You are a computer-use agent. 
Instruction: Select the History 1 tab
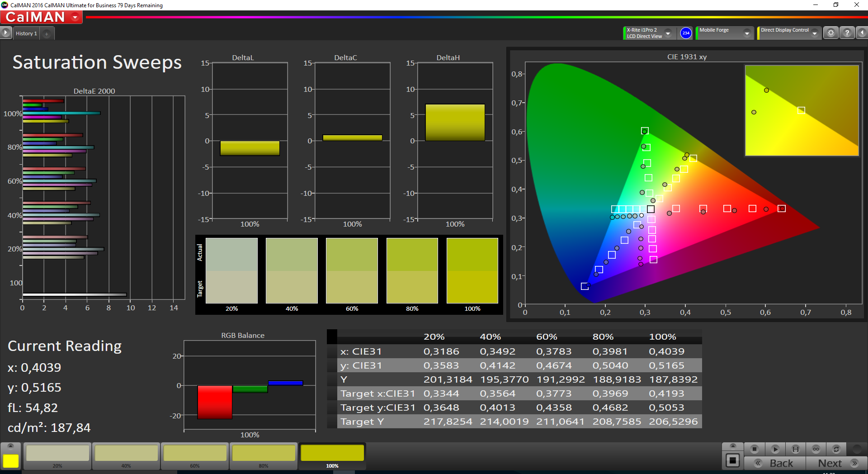[26, 33]
